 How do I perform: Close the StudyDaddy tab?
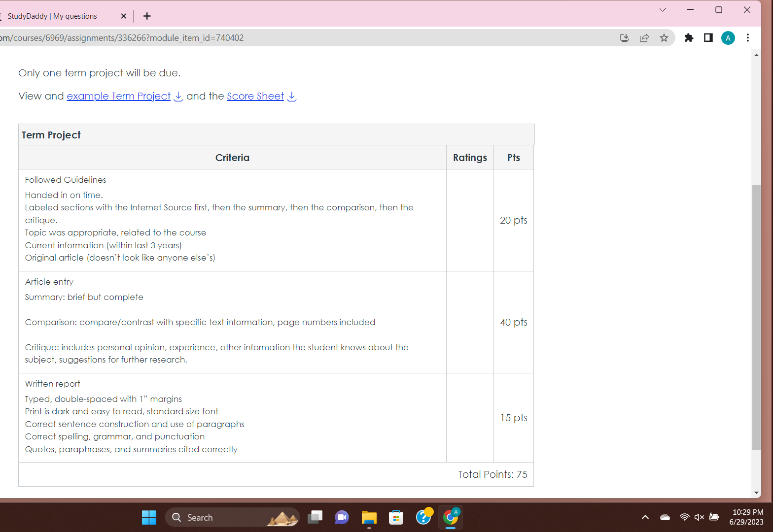coord(123,16)
